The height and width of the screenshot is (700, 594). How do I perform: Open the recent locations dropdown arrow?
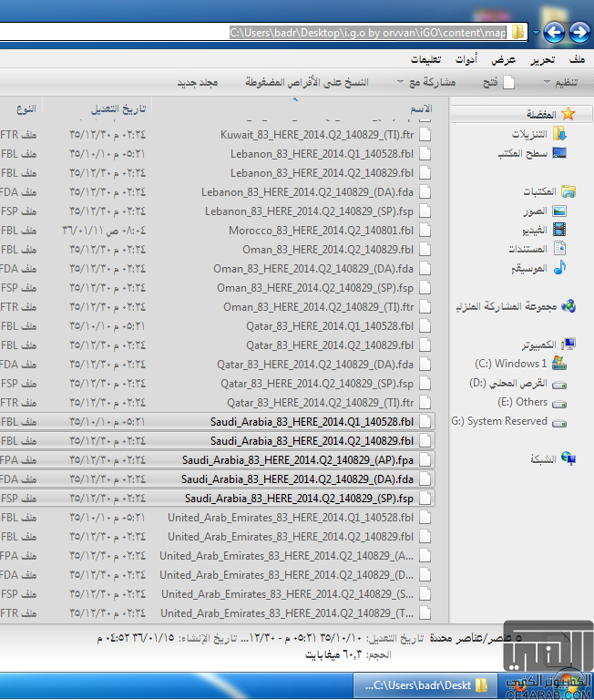coord(536,33)
